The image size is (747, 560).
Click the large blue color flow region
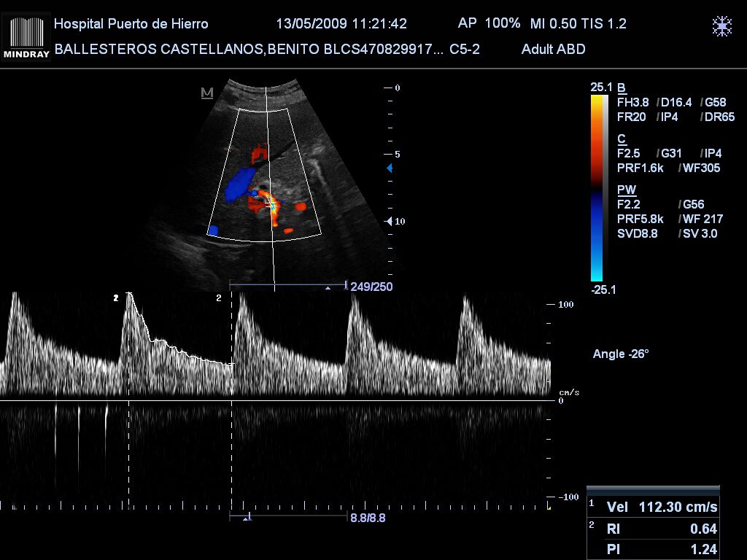[240, 182]
